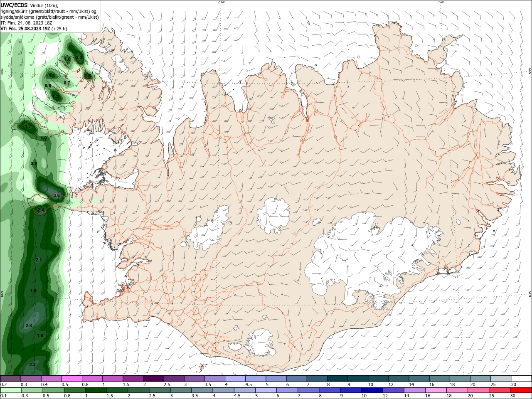This screenshot has height=399, width=532.
Task: Click the 1.8 precipitation value on the map
Action: coord(40,335)
